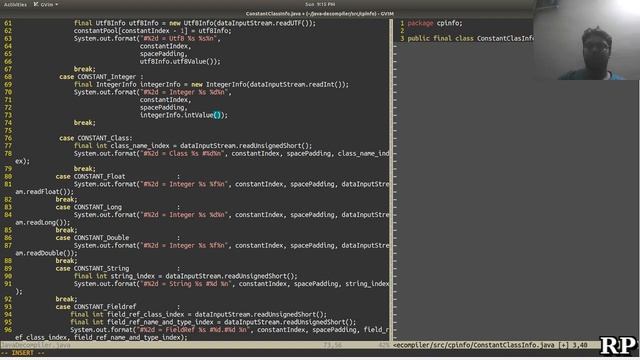
Task: Click line number 96 in the gutter
Action: coord(8,330)
